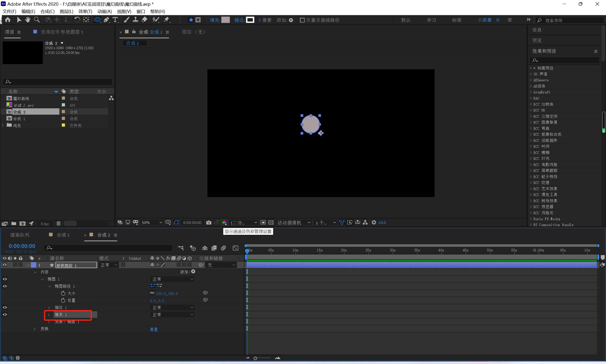The height and width of the screenshot is (364, 606).
Task: Open 窗口 window menu
Action: click(141, 12)
